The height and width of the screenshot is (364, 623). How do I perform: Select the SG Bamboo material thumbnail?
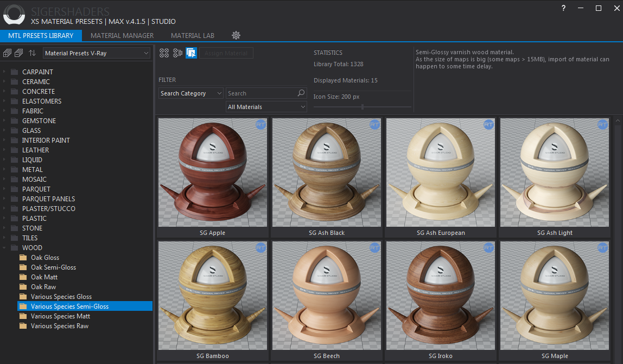(x=213, y=296)
